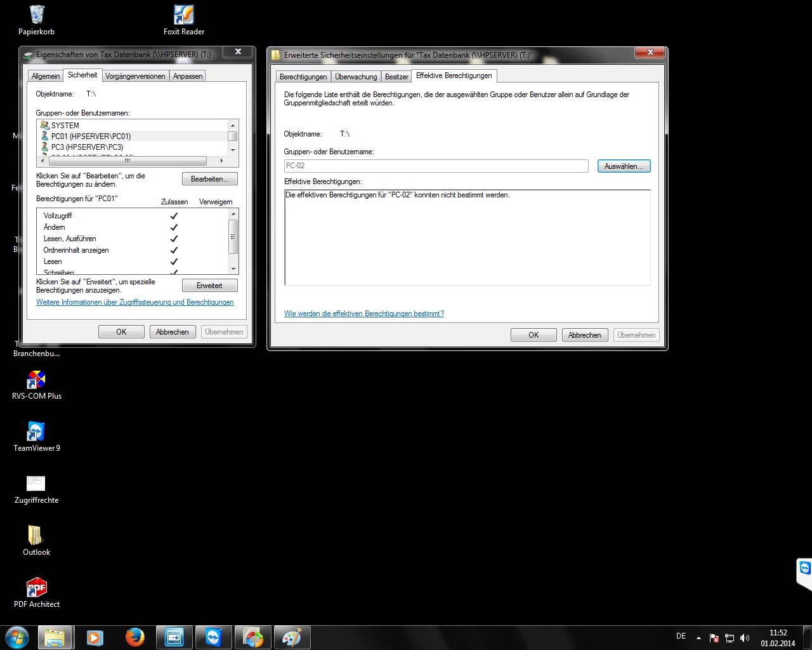Screen dimensions: 812x650
Task: Select the PDF Architect desktop shortcut
Action: click(x=37, y=593)
